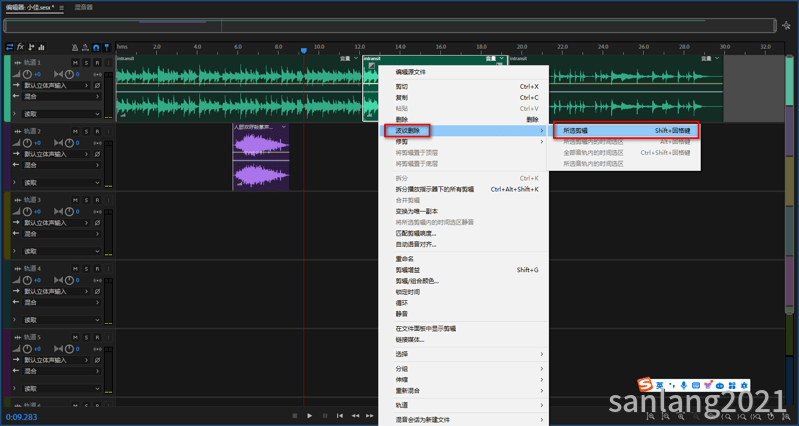Click Sogou soft keyboard icon
This screenshot has width=799, height=426.
point(696,386)
